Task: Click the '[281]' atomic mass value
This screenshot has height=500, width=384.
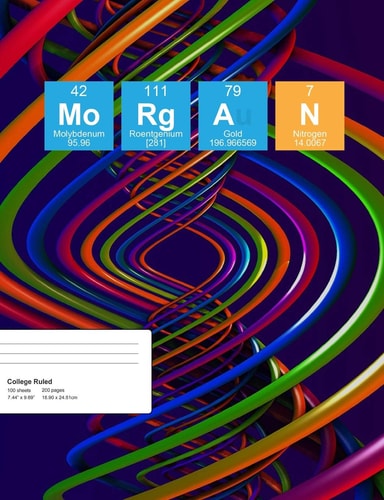Action: [156, 143]
